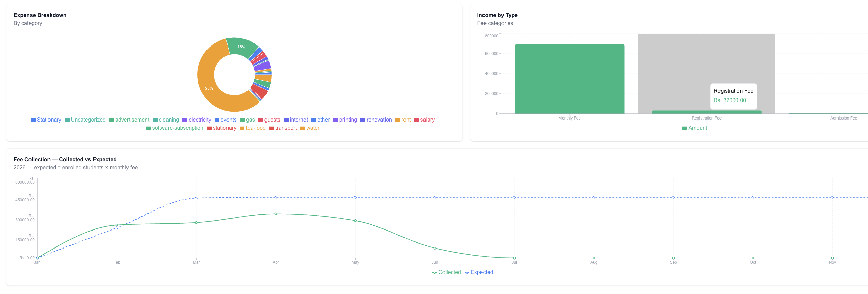Toggle the 'other' legend entry
This screenshot has width=868, height=294.
[320, 120]
